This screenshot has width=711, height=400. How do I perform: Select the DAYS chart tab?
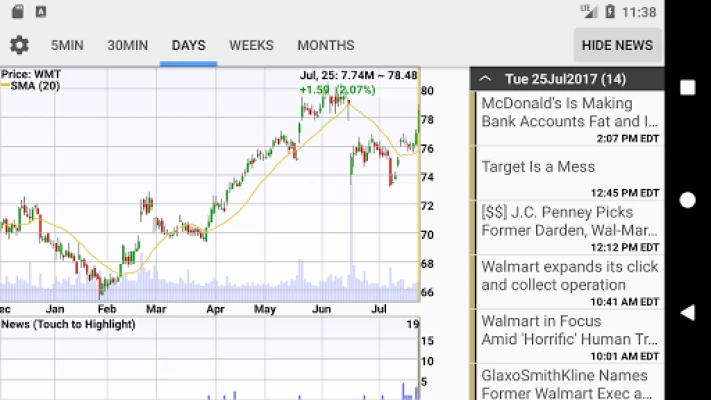tap(189, 45)
